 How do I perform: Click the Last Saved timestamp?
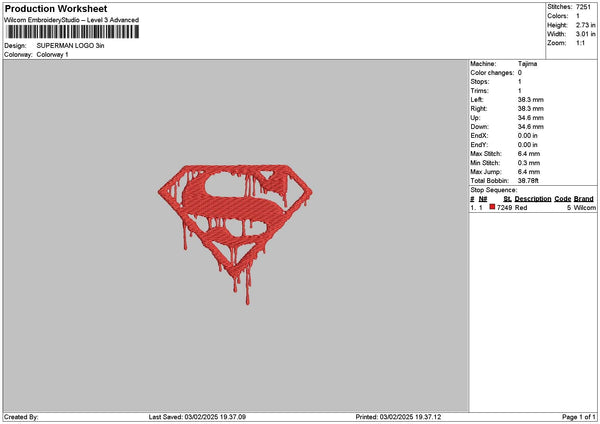pyautogui.click(x=197, y=417)
